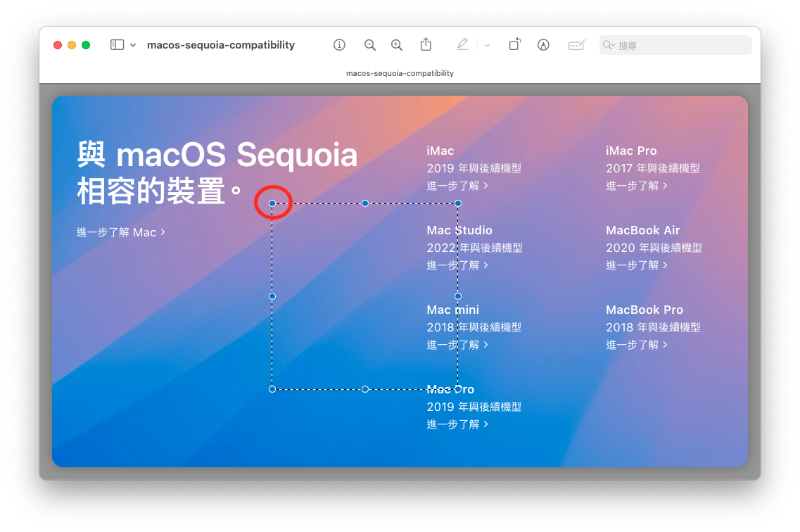Click the top-right selection handle

click(458, 203)
